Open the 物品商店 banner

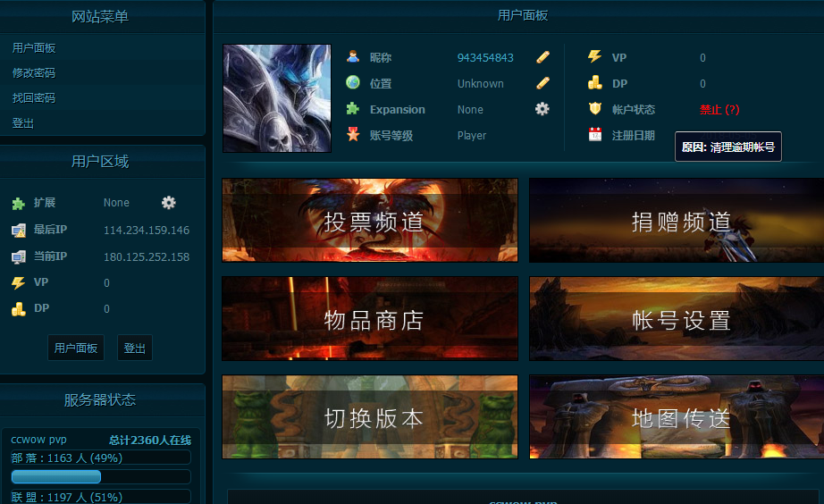[x=370, y=319]
